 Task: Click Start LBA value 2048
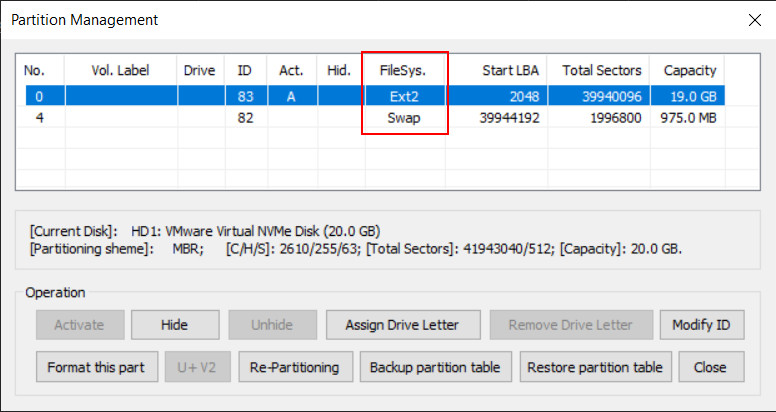pos(525,96)
